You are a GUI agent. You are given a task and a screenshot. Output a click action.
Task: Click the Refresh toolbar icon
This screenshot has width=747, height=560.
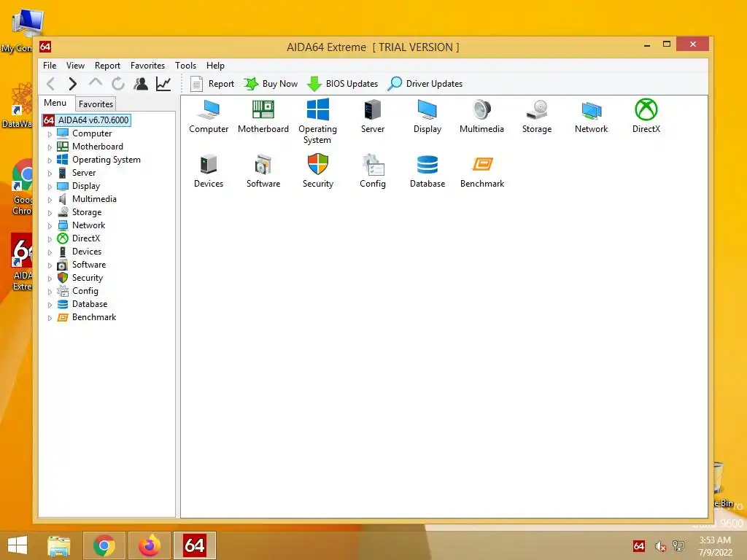pyautogui.click(x=118, y=84)
